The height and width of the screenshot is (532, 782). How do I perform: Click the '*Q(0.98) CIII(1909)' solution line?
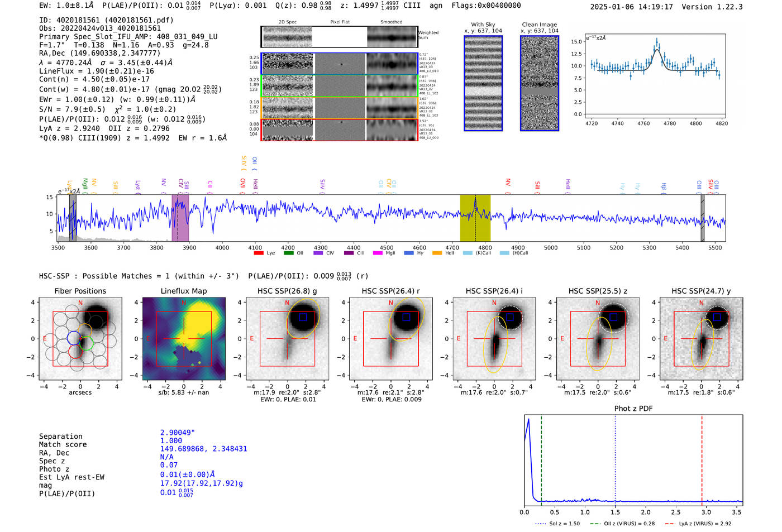point(133,137)
